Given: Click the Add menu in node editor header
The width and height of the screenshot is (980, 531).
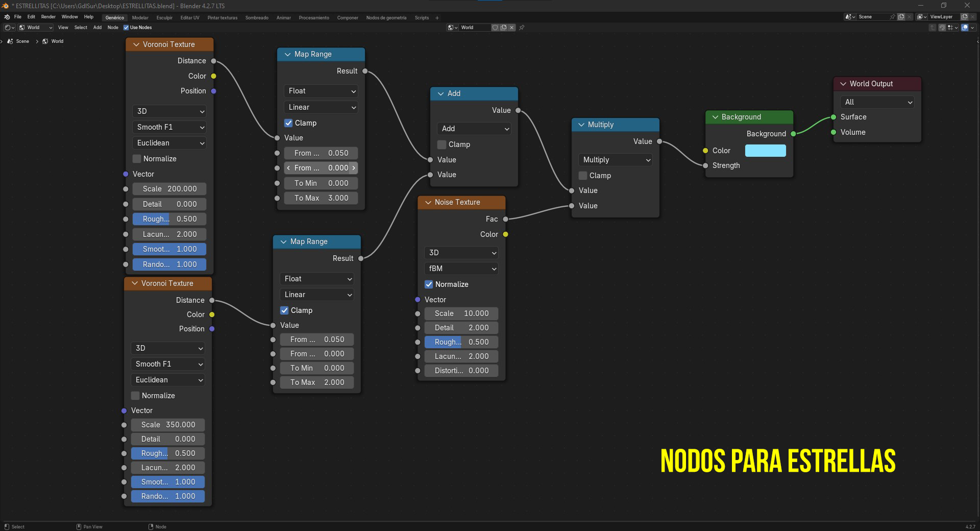Looking at the screenshot, I should tap(97, 28).
